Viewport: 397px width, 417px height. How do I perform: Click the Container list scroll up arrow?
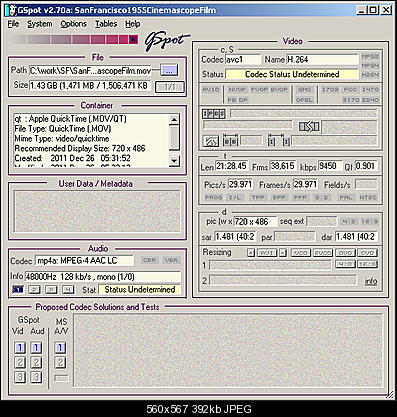[x=174, y=120]
